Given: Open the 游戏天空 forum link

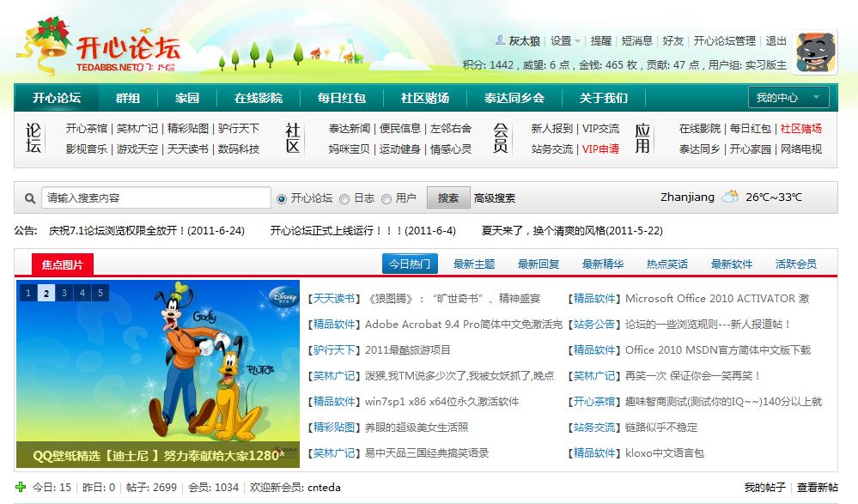Looking at the screenshot, I should point(137,149).
